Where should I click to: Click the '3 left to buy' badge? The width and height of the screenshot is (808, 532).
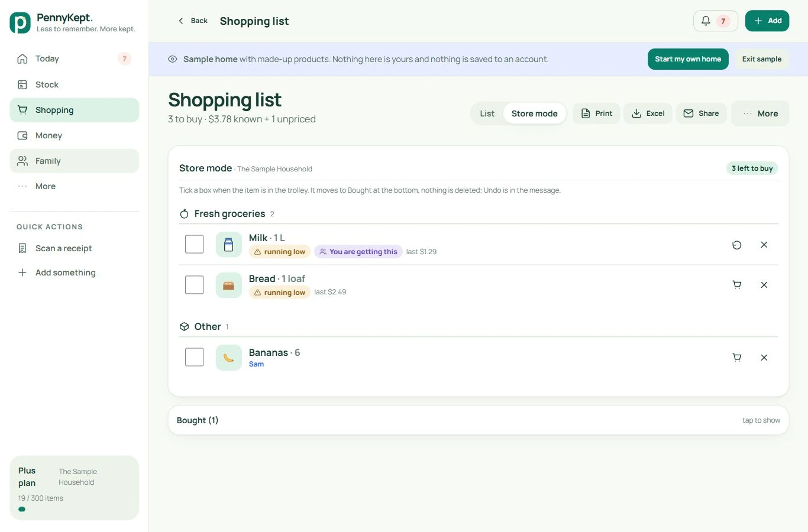[752, 168]
